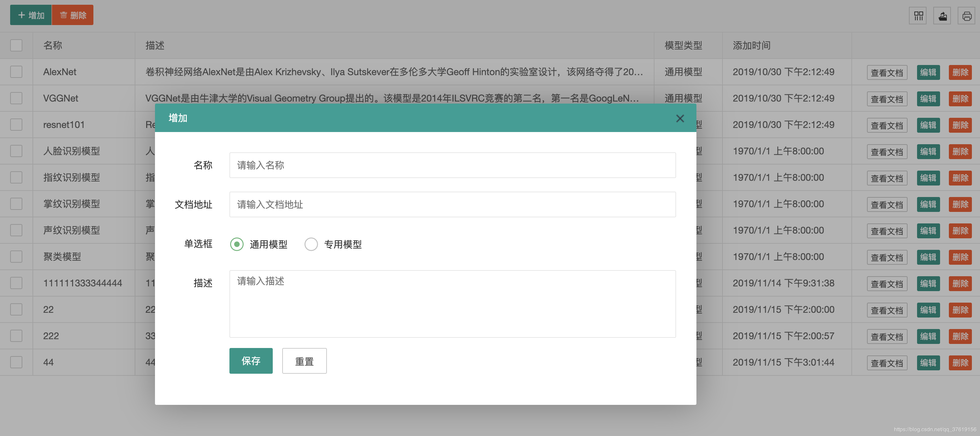Focus the 文档地址 input field
The image size is (980, 436).
(x=452, y=205)
